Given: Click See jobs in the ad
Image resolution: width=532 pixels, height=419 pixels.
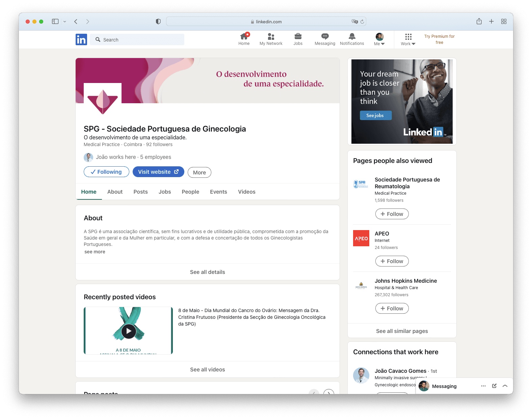Looking at the screenshot, I should pos(376,115).
